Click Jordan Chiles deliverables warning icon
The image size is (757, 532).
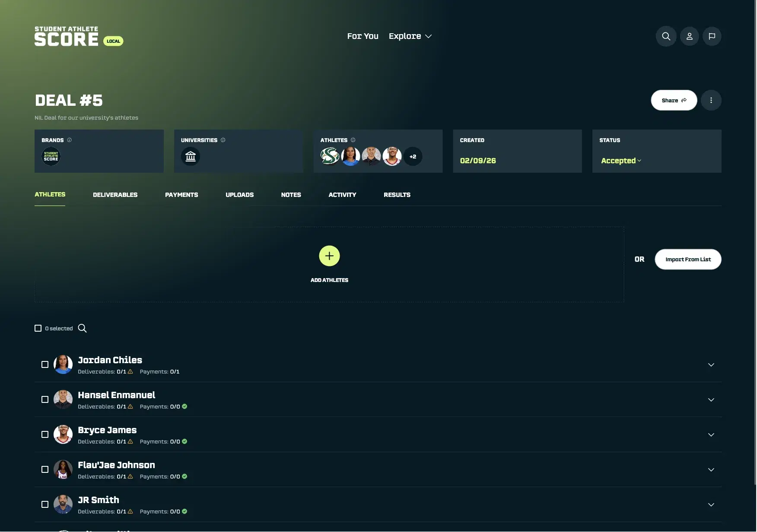(x=130, y=371)
